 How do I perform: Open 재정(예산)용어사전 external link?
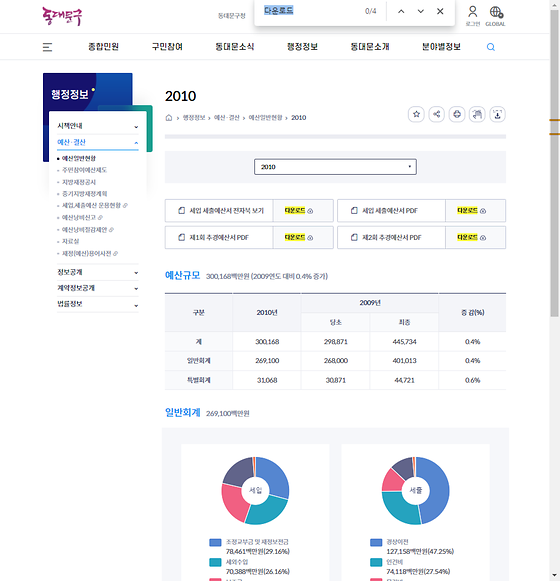(90, 253)
